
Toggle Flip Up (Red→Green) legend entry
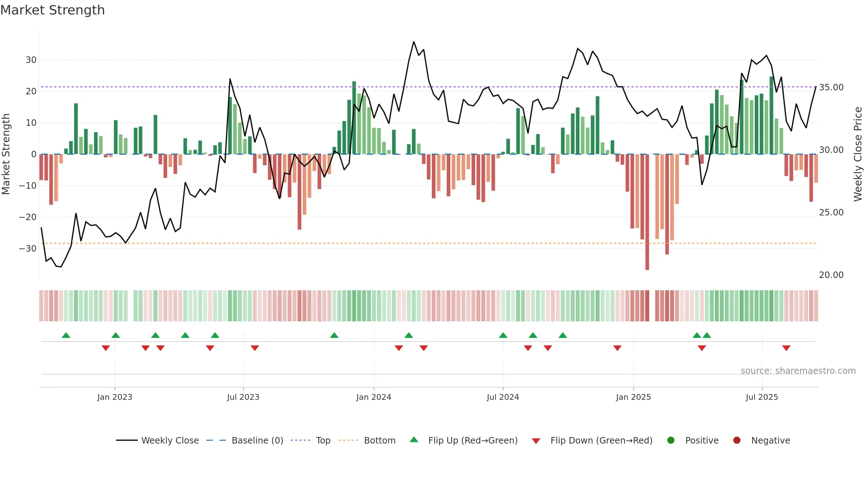pyautogui.click(x=464, y=440)
